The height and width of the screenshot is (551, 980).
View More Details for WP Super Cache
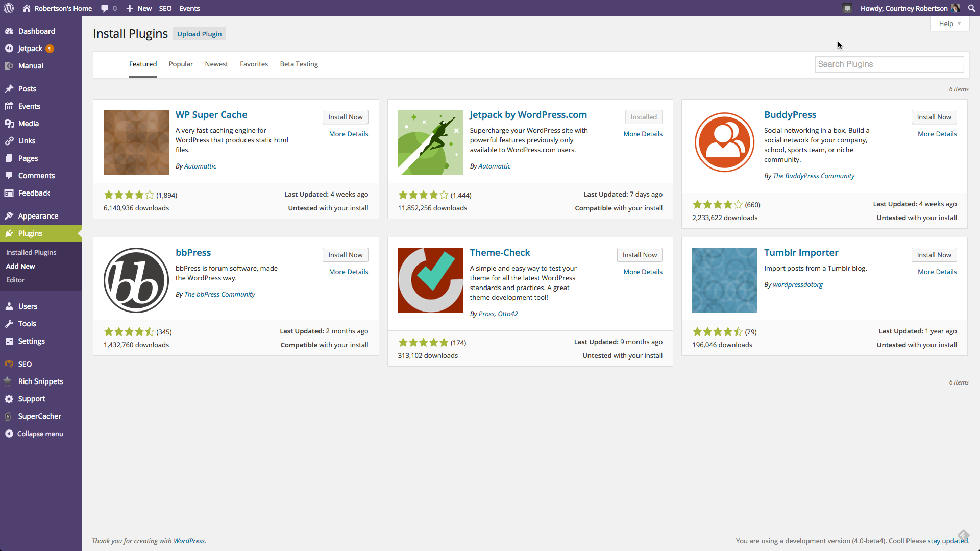349,134
